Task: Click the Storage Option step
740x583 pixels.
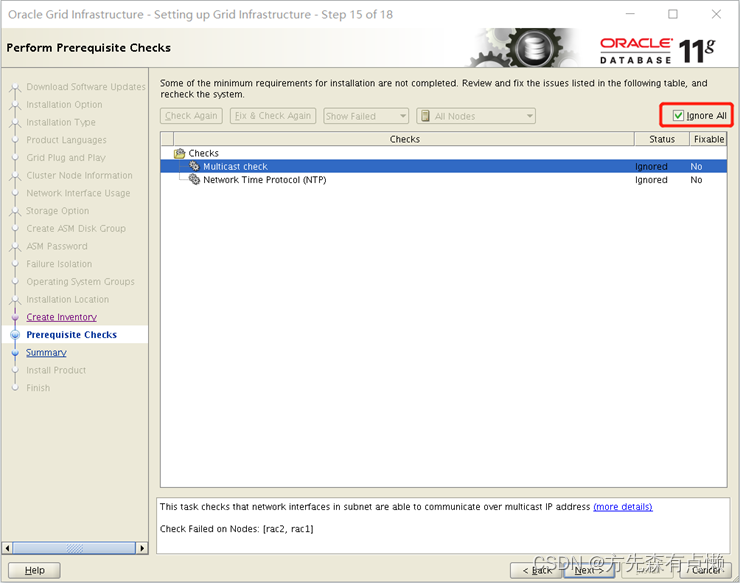Action: click(x=58, y=211)
